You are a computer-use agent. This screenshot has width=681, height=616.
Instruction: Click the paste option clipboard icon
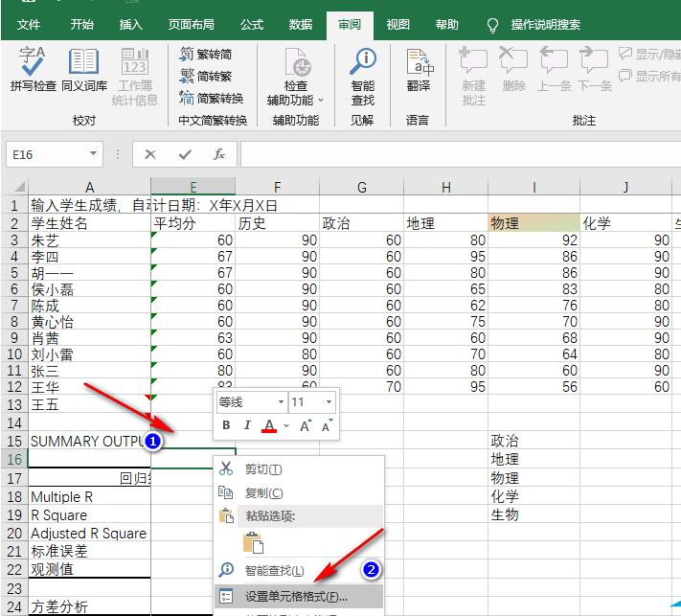(x=253, y=542)
